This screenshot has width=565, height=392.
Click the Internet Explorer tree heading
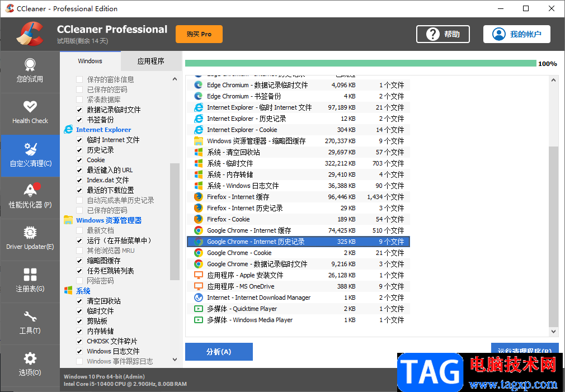point(103,130)
